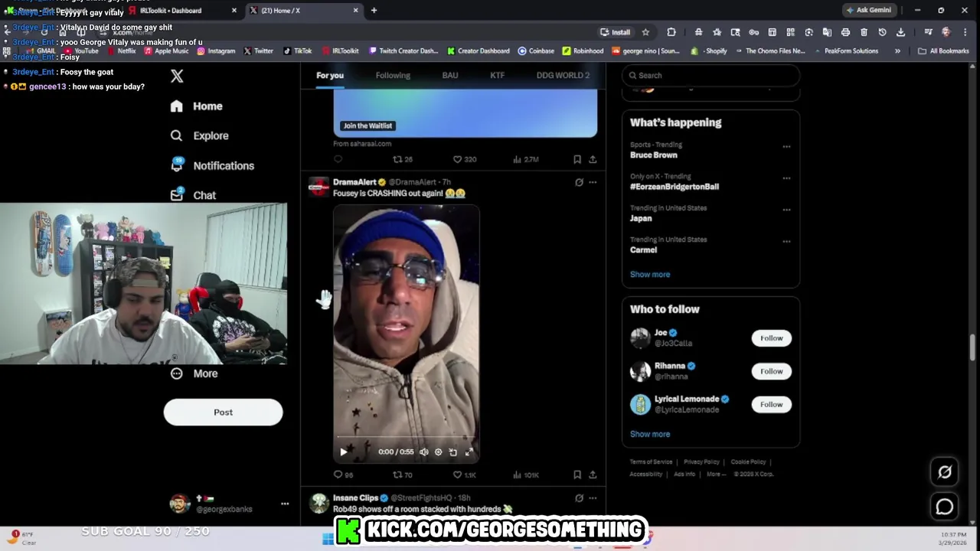The width and height of the screenshot is (980, 551).
Task: Mute the Fousey video
Action: [x=423, y=452]
